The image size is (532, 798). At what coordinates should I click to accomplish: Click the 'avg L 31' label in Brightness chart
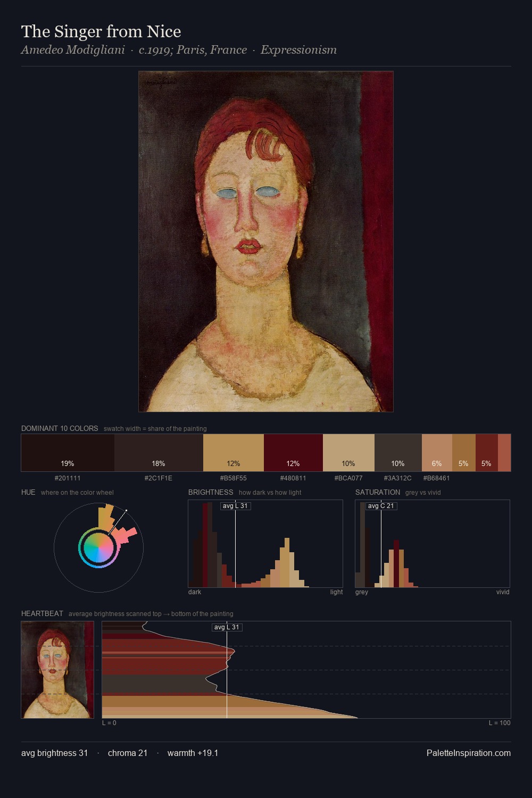(x=235, y=506)
